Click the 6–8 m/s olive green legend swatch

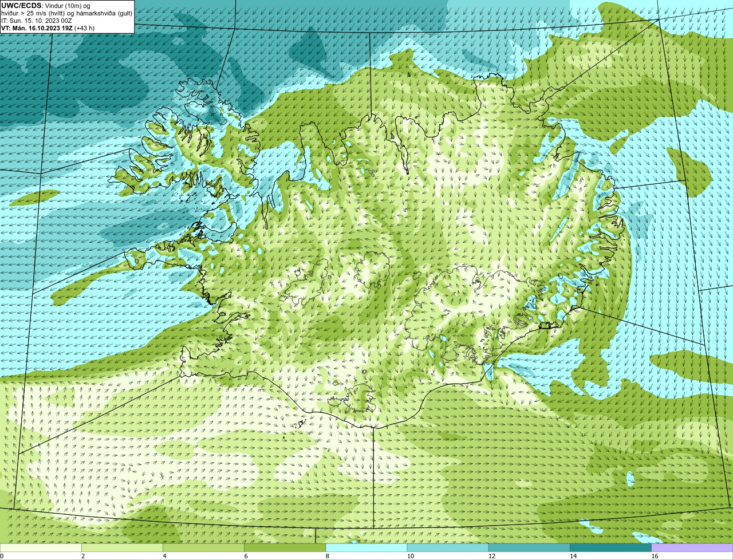click(285, 548)
